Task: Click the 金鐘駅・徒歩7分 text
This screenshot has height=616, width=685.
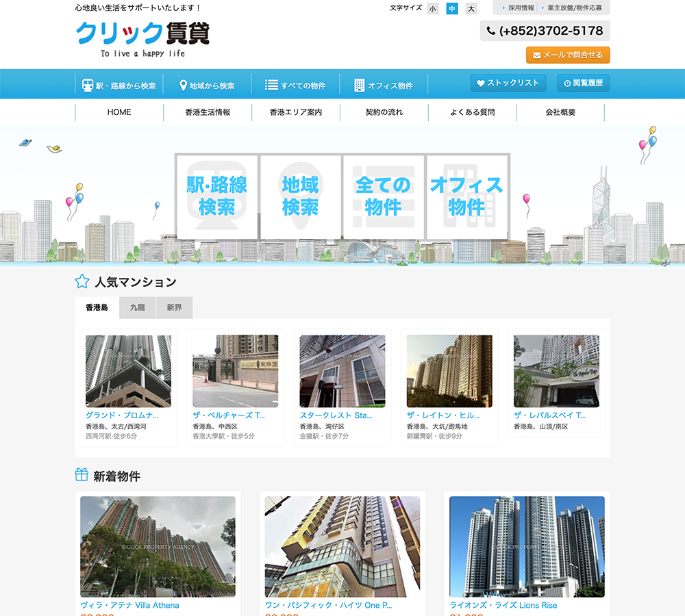Action: 324,436
